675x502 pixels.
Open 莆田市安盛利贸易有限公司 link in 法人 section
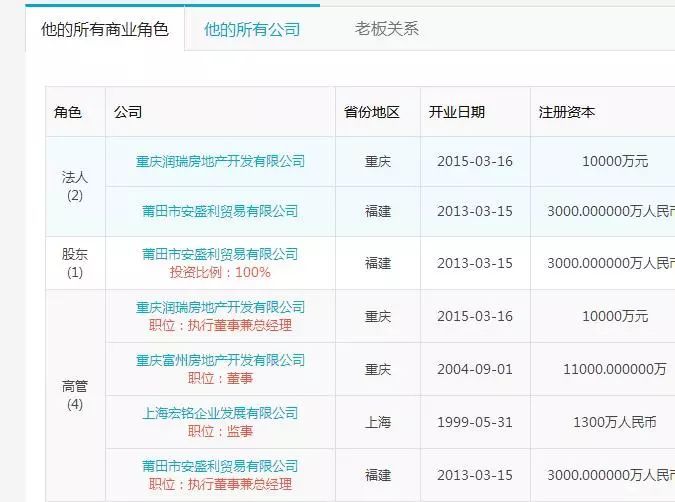click(x=220, y=211)
